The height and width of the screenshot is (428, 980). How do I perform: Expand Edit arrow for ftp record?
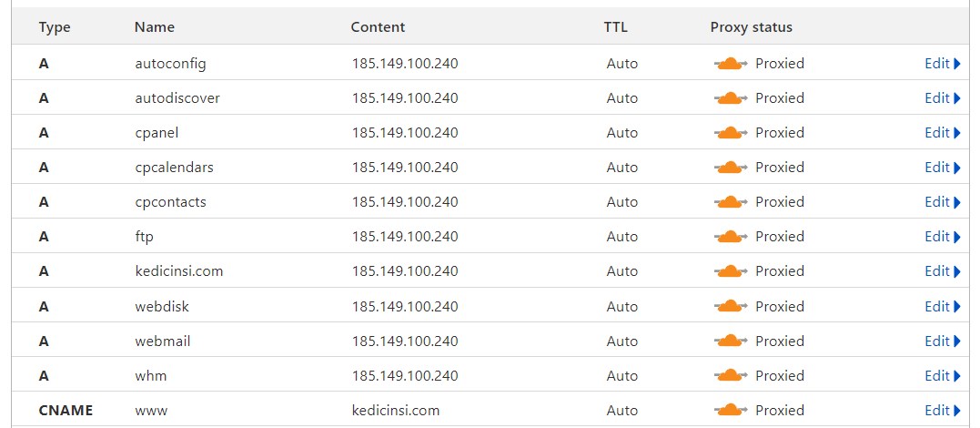point(957,237)
